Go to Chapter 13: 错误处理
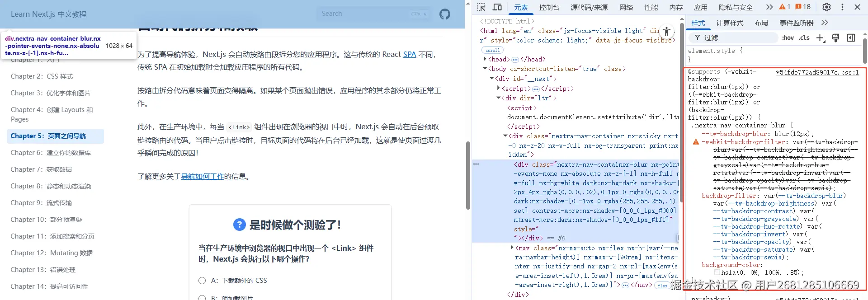The image size is (868, 300). coord(43,270)
